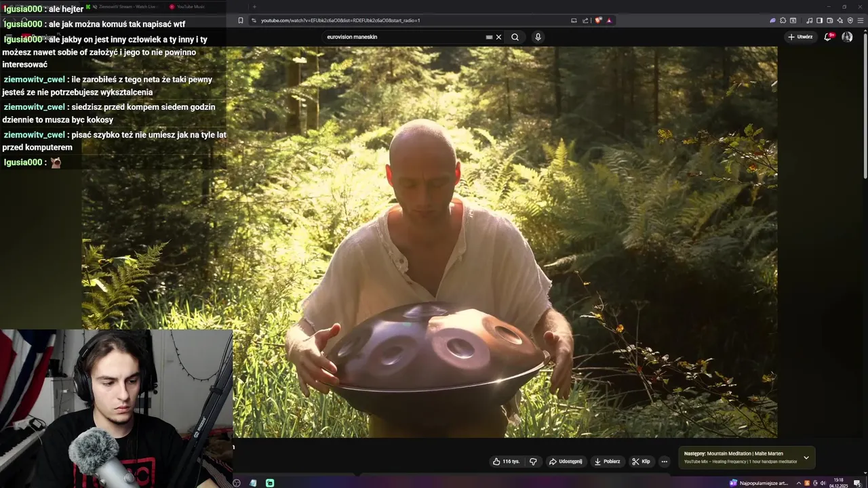Click the Klip clip button
Image resolution: width=868 pixels, height=488 pixels.
click(641, 462)
